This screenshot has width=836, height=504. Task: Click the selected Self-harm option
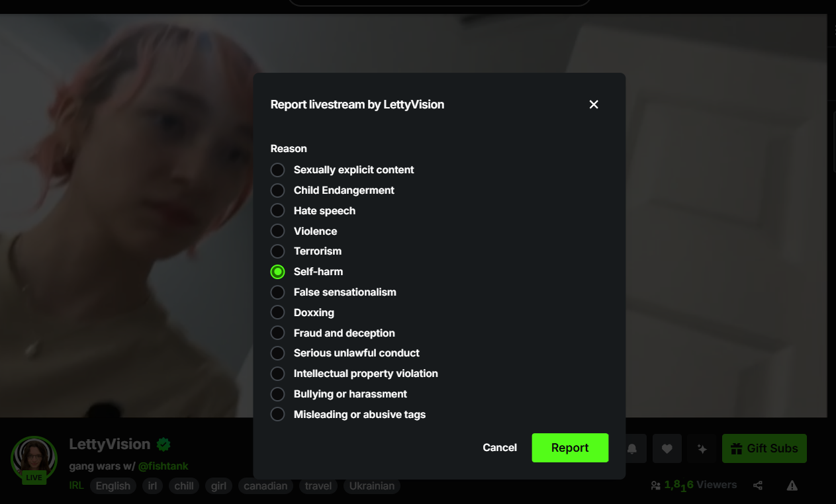[x=277, y=272]
